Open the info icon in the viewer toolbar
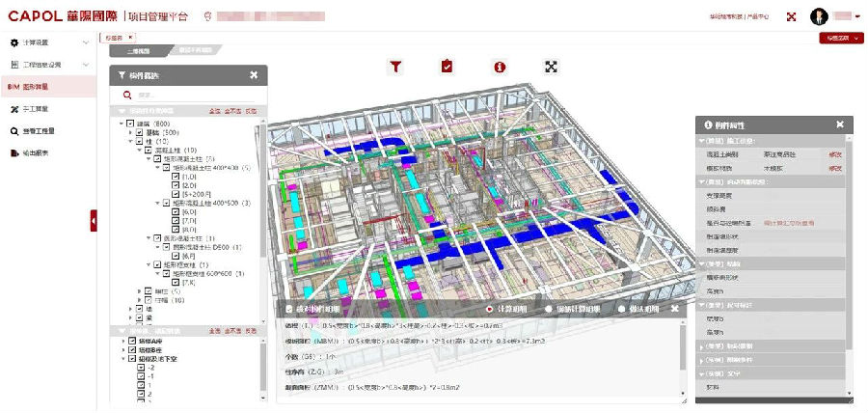The width and height of the screenshot is (868, 413). coord(500,67)
